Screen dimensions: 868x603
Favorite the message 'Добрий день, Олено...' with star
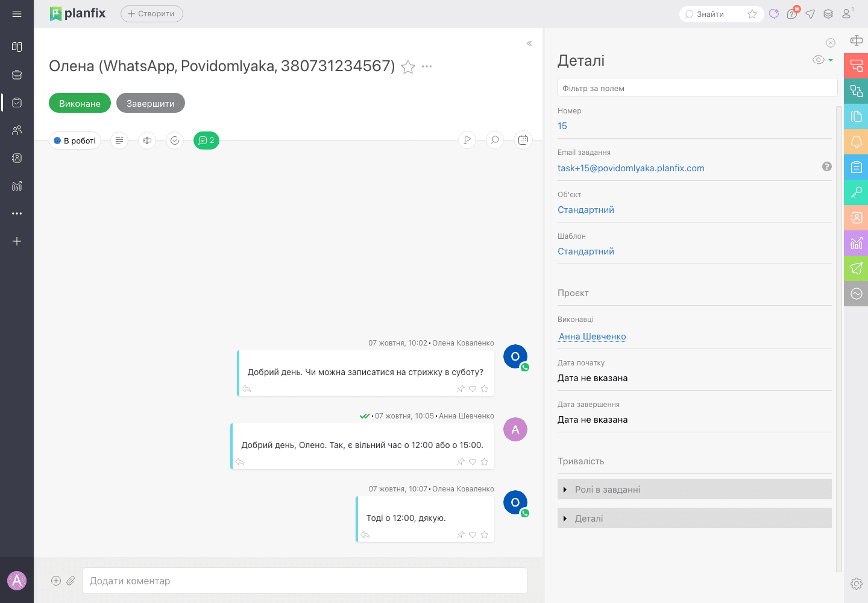[485, 462]
